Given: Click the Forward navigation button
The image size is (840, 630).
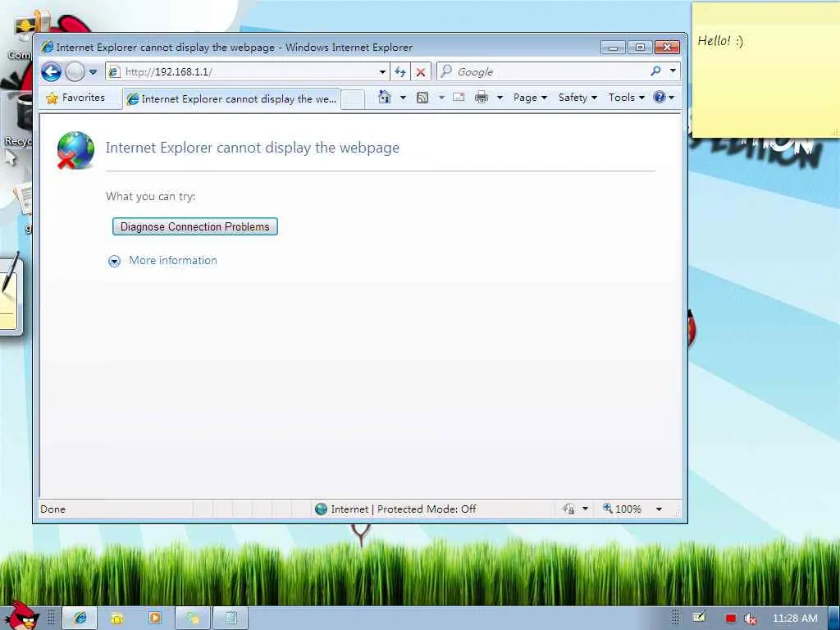Looking at the screenshot, I should (x=75, y=72).
